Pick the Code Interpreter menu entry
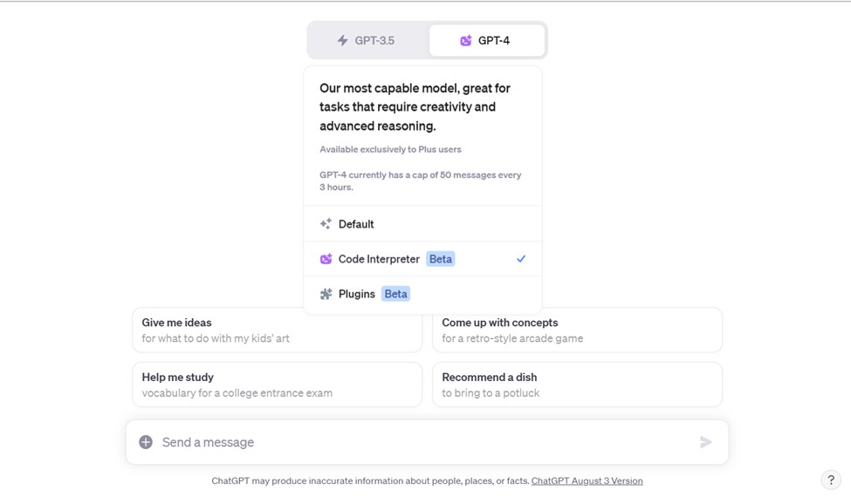Screen dimensions: 851x504 pyautogui.click(x=379, y=259)
